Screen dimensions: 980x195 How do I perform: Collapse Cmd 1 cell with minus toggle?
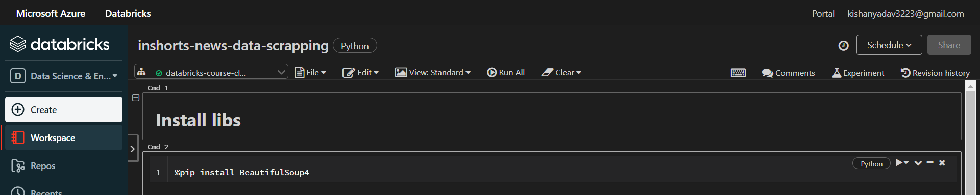coord(136,98)
